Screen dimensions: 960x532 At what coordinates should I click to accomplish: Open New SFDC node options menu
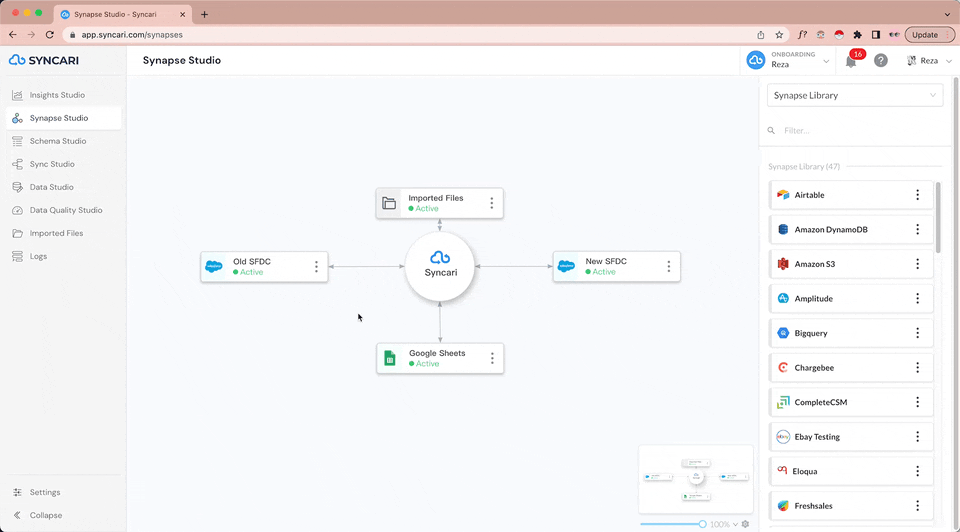pyautogui.click(x=669, y=266)
